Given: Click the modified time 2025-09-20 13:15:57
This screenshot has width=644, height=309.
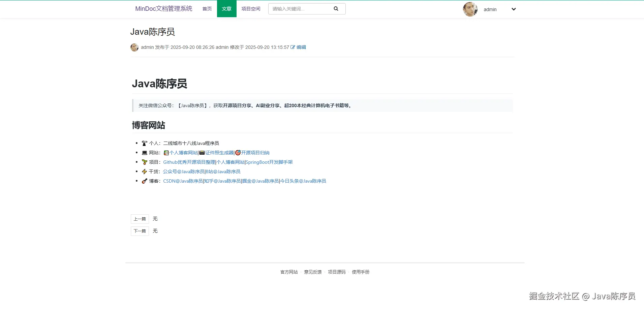Looking at the screenshot, I should [x=267, y=48].
